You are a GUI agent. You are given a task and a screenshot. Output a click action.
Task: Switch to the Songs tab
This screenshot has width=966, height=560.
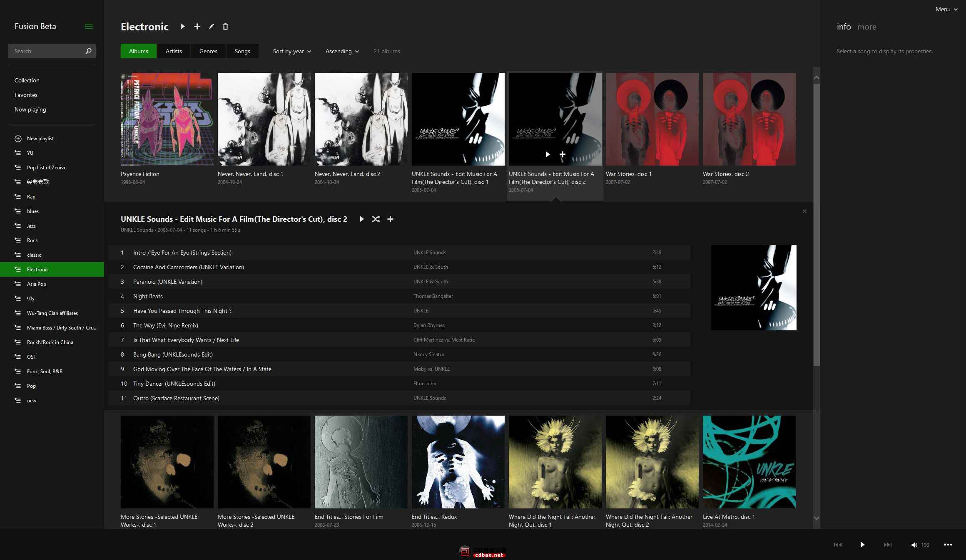tap(242, 51)
